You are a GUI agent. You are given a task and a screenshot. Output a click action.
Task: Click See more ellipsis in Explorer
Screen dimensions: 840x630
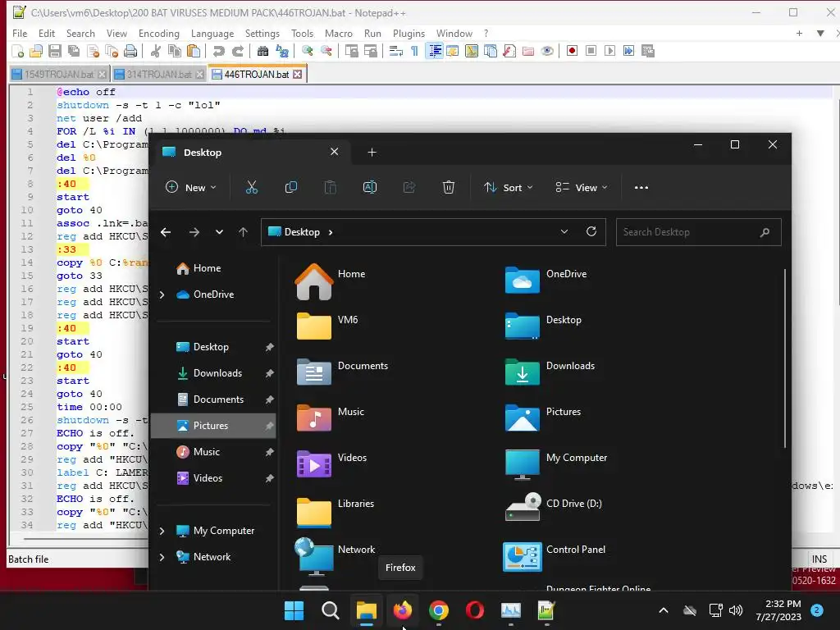click(641, 188)
